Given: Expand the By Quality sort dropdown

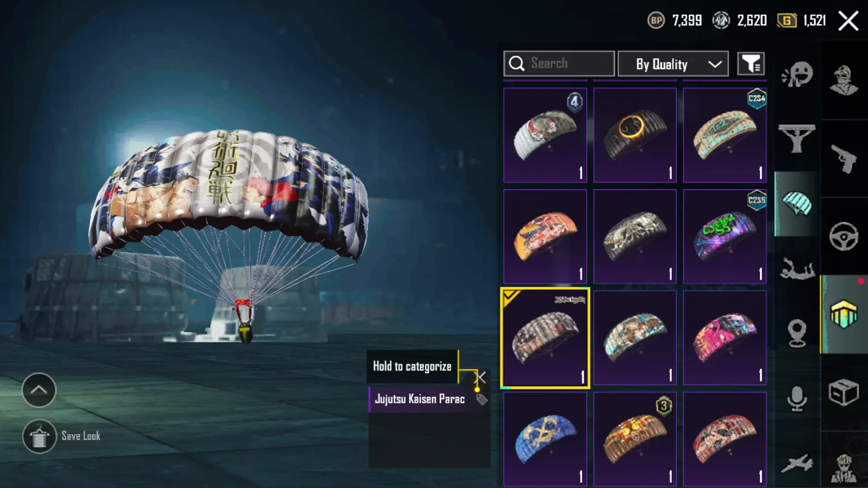Looking at the screenshot, I should click(673, 64).
